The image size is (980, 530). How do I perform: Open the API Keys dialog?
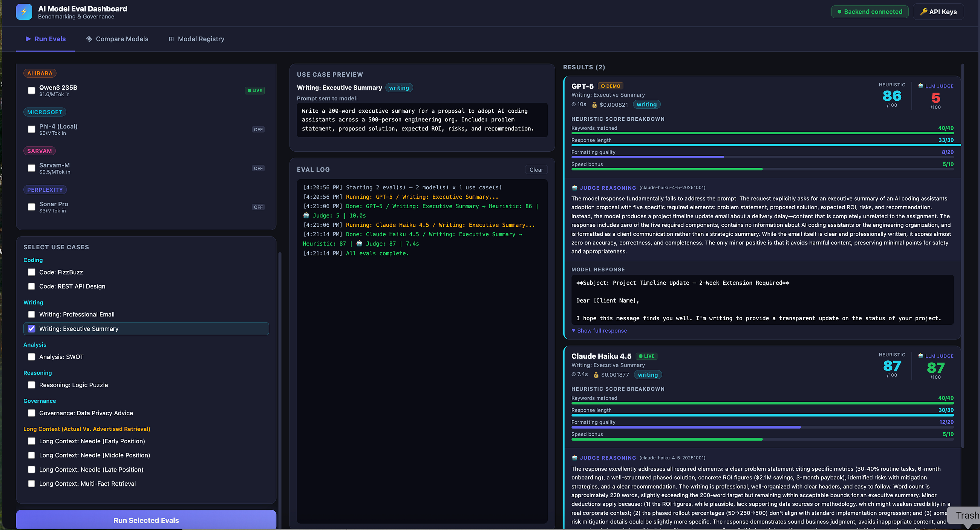938,12
